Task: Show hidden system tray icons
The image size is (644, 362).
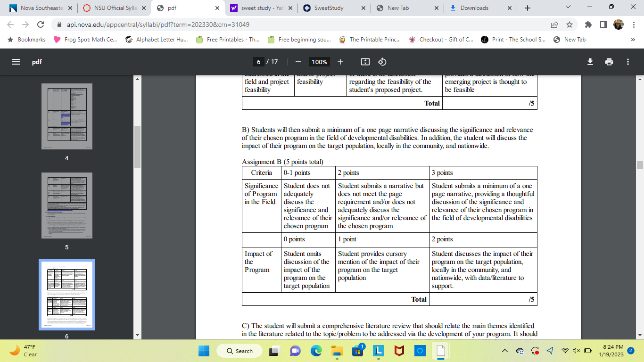Action: (x=505, y=351)
